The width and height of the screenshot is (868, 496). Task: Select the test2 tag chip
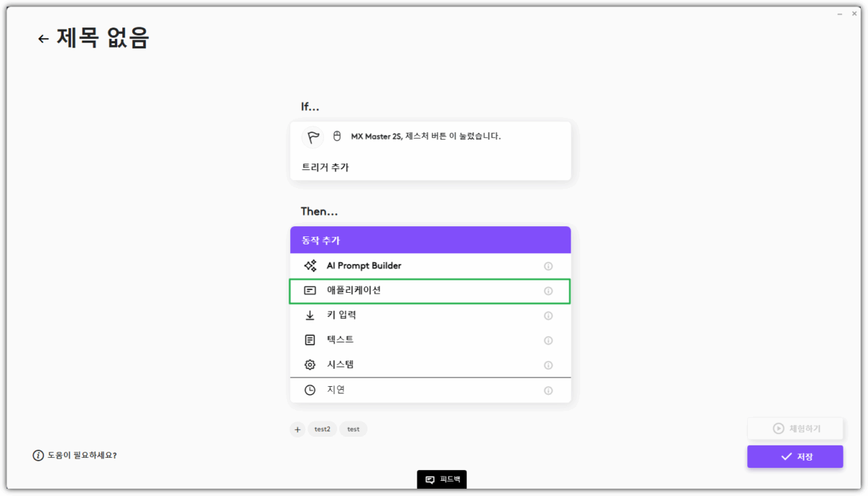[322, 429]
